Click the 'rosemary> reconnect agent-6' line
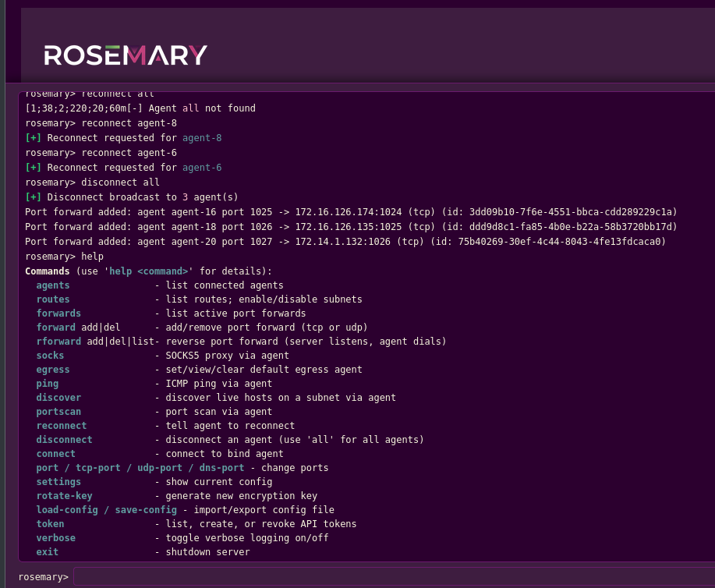The height and width of the screenshot is (588, 715). pos(101,153)
